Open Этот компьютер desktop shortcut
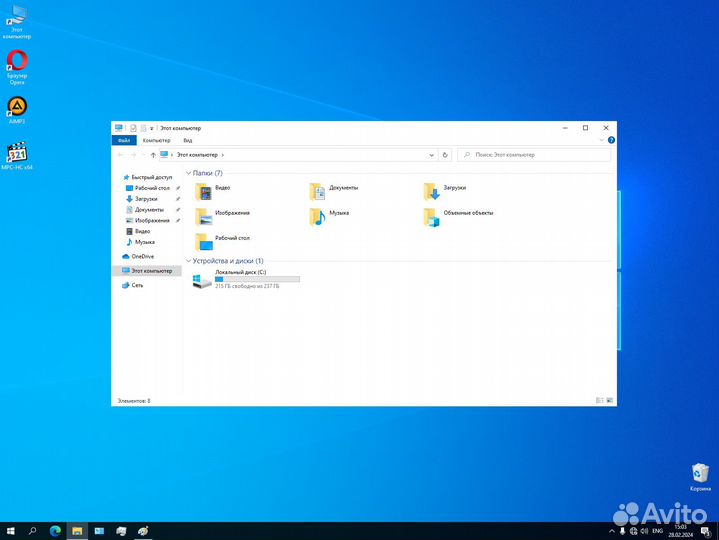 17,22
